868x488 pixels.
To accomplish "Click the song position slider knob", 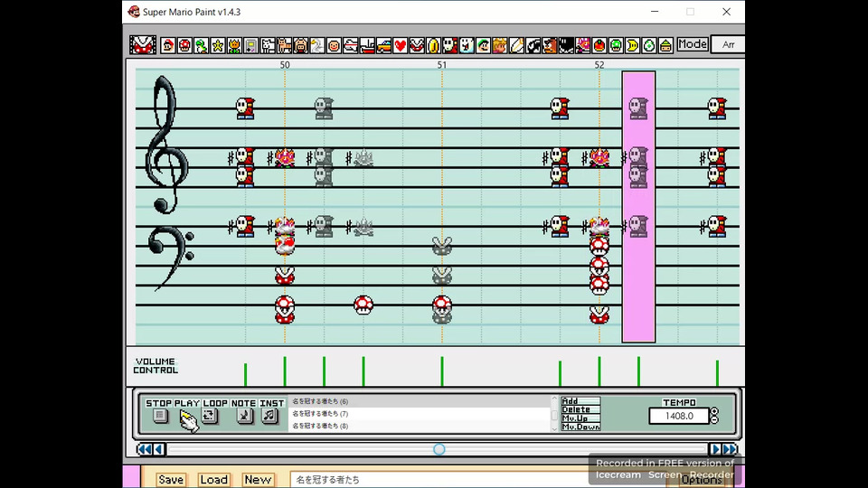I will click(x=439, y=449).
